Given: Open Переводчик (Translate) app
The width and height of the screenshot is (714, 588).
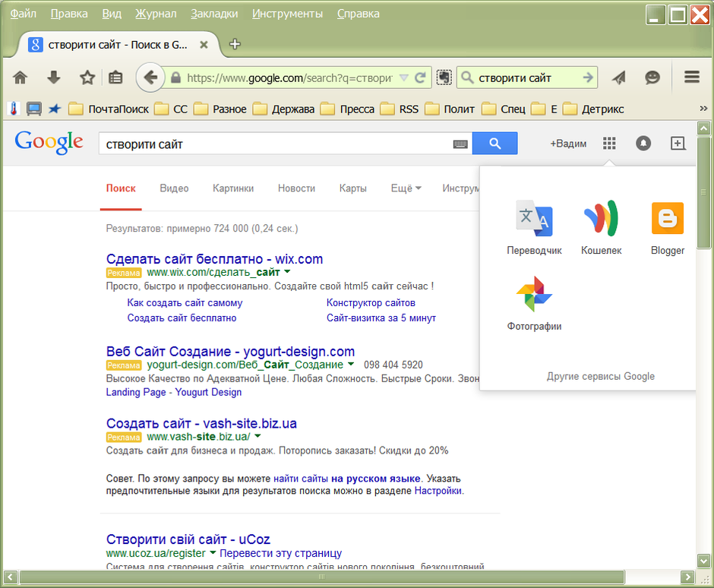Looking at the screenshot, I should click(x=534, y=227).
